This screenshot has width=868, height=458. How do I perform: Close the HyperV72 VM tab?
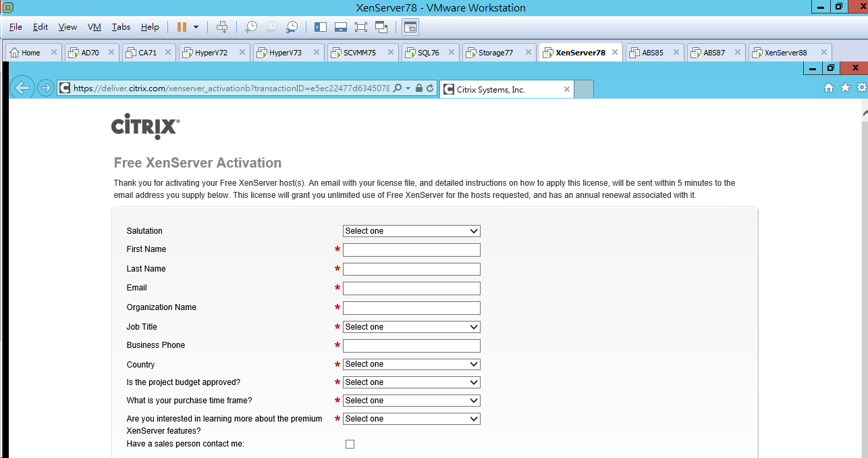point(242,52)
